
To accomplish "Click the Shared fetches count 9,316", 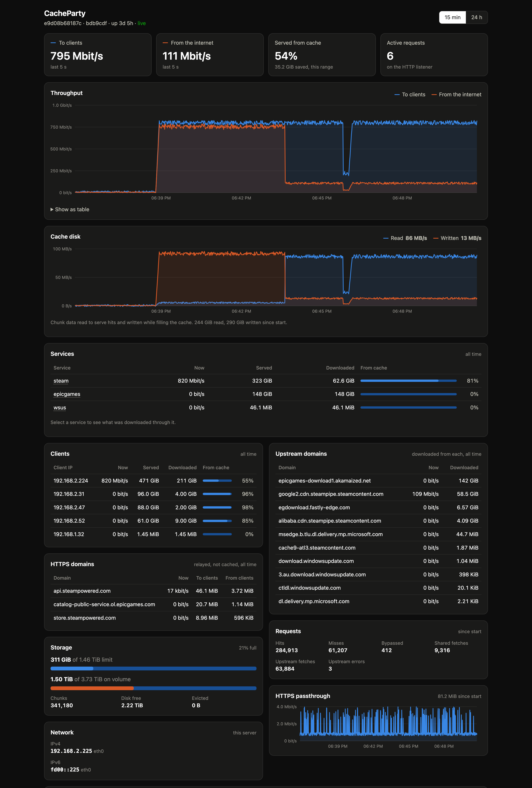I will (x=442, y=650).
